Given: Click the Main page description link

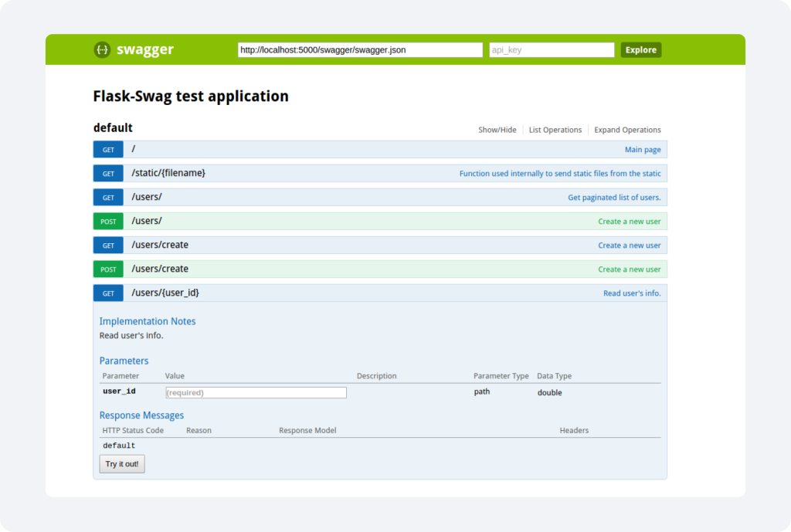Looking at the screenshot, I should click(643, 150).
